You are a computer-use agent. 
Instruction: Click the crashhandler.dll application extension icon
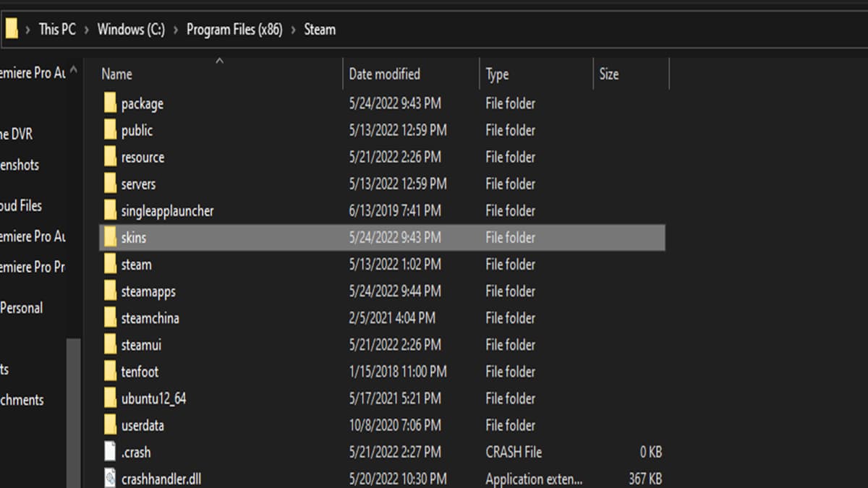pyautogui.click(x=110, y=478)
